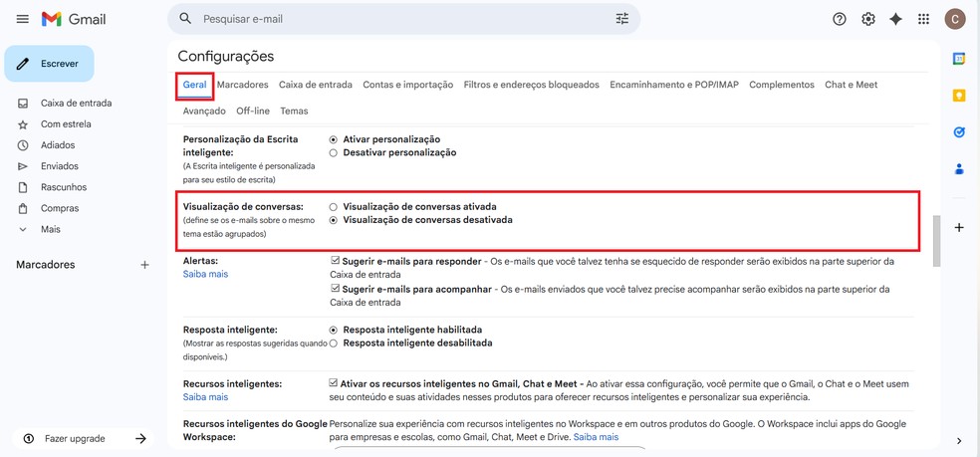The width and height of the screenshot is (980, 457).
Task: Open the Filtros e endereços bloqueados tab
Action: tap(531, 85)
